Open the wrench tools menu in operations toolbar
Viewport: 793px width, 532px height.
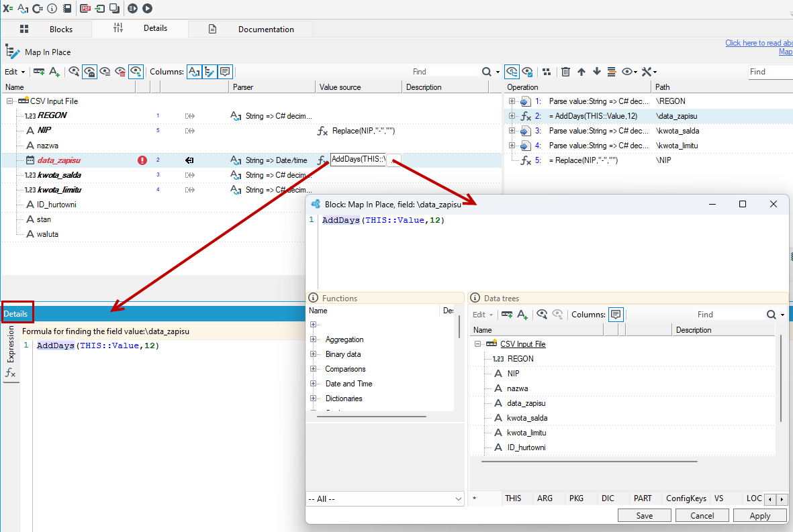pos(649,72)
